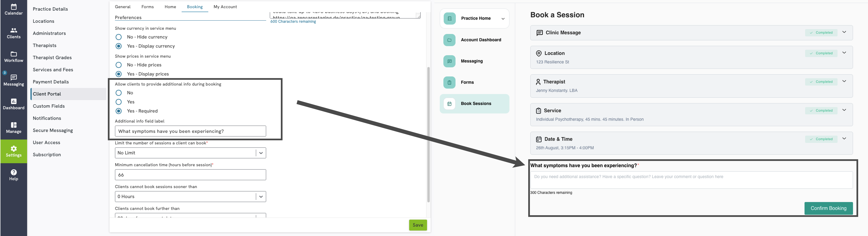Click the additional info field label input
This screenshot has height=236, width=868.
click(190, 131)
